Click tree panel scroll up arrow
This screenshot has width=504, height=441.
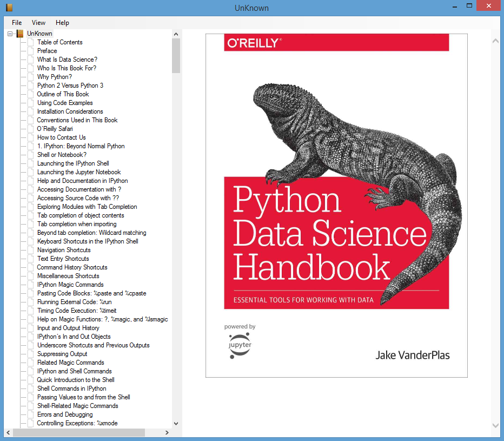(x=176, y=34)
